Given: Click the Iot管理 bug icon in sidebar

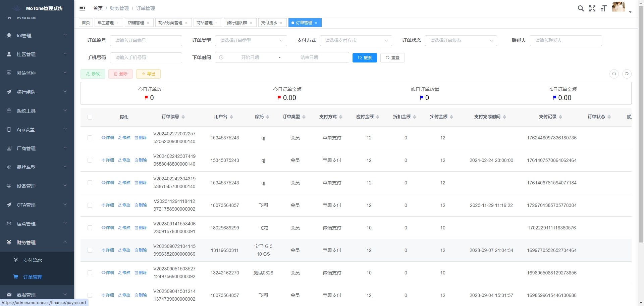Looking at the screenshot, I should click(x=9, y=35).
